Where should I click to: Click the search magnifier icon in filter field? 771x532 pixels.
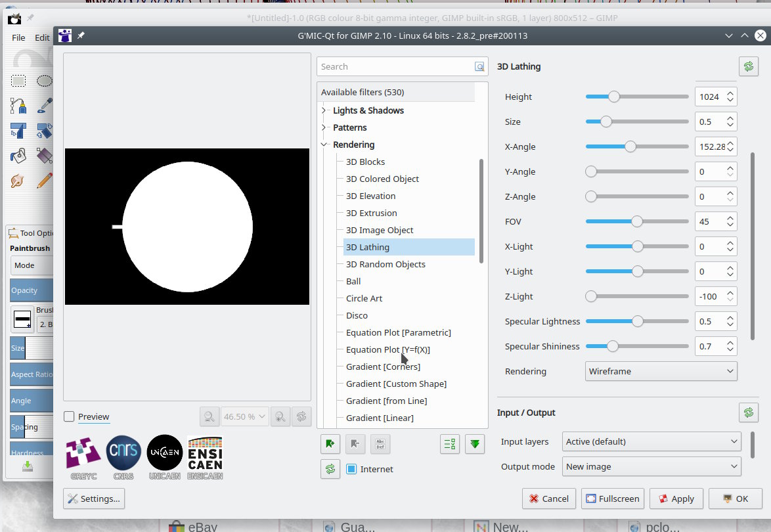tap(479, 66)
